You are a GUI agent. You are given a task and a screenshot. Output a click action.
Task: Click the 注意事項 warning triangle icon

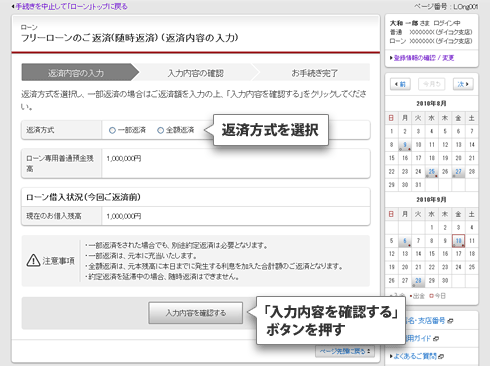click(x=33, y=260)
